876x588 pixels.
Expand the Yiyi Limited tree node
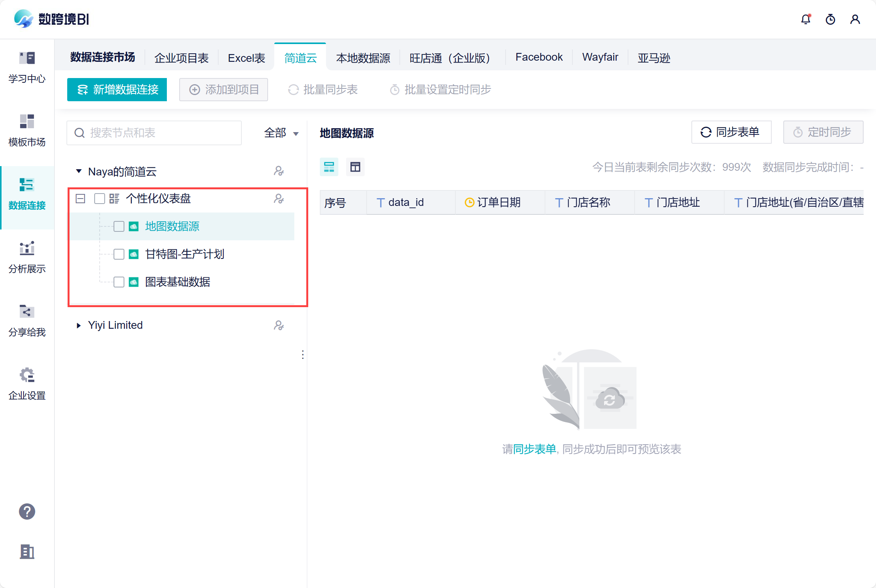[78, 325]
